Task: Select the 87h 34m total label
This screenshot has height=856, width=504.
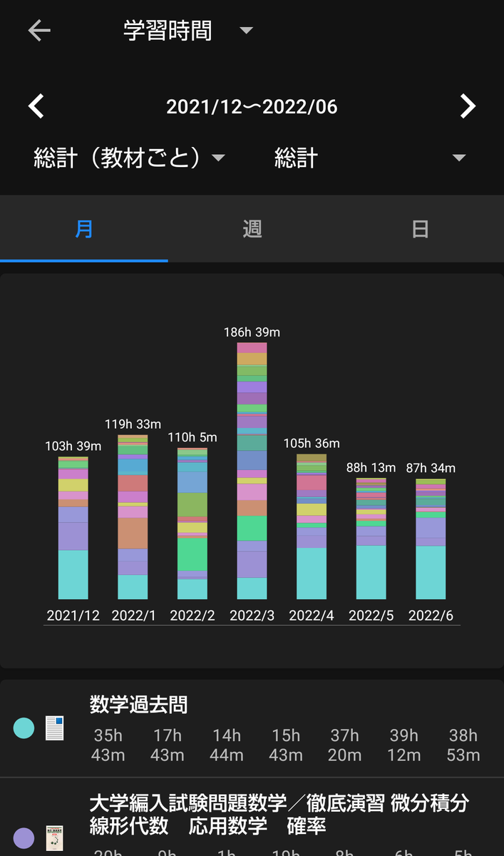Action: [431, 469]
